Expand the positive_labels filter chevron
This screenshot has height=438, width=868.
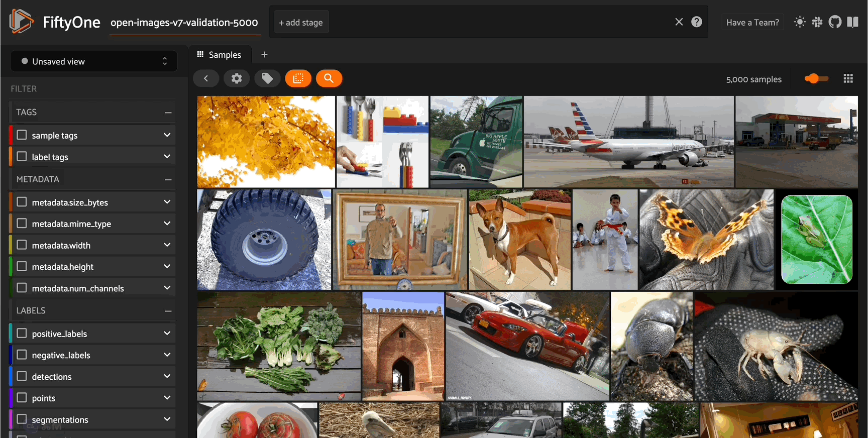167,334
